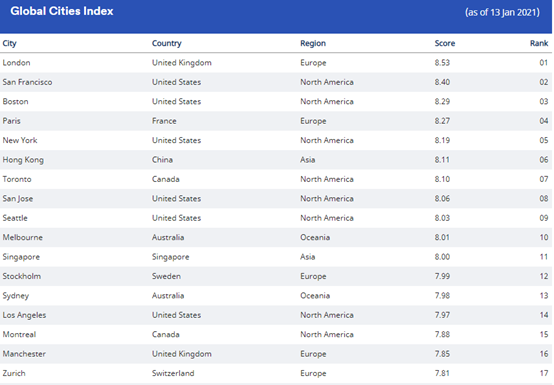Click the date note 'as of 13 Jan 2021'
This screenshot has width=554, height=385.
(x=502, y=12)
